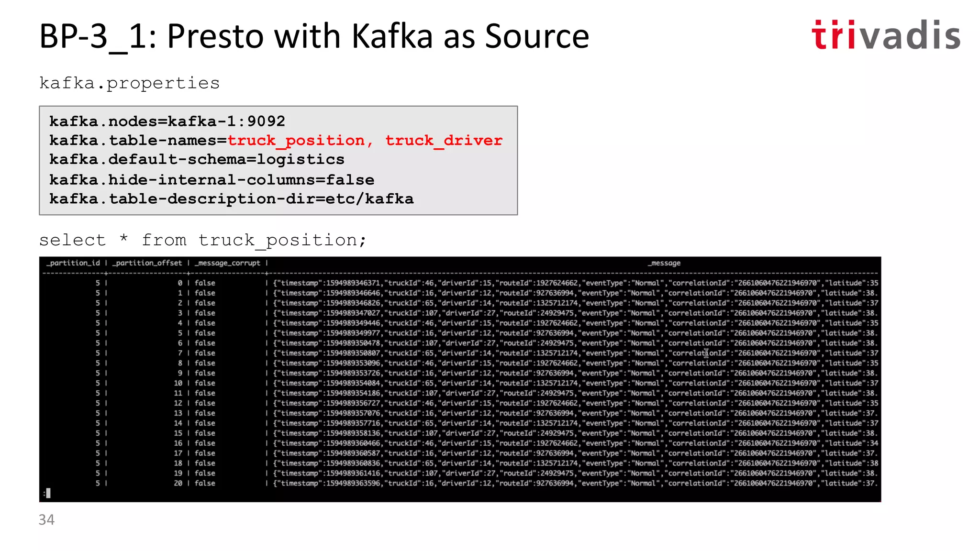Click the partition offset value '0'

click(x=180, y=283)
